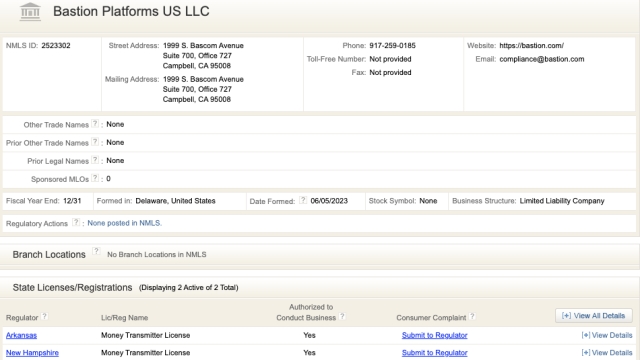640x360 pixels.
Task: Expand View All Details for licenses
Action: click(x=593, y=316)
